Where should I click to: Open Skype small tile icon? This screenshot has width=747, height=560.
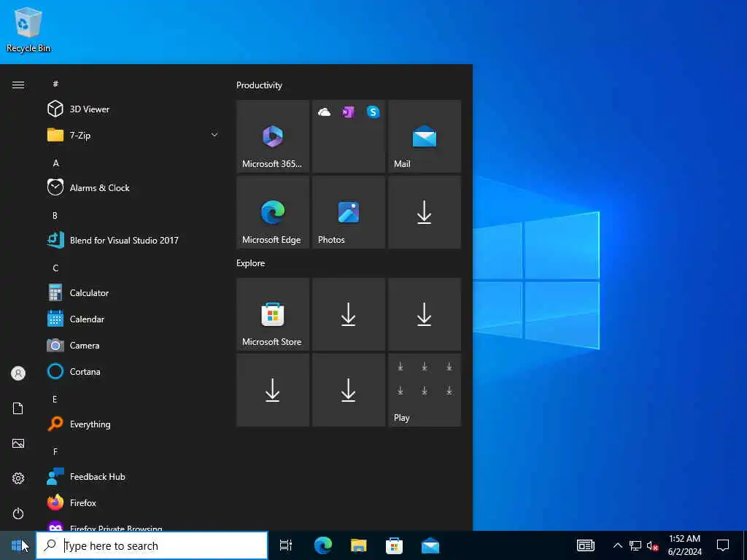(373, 112)
